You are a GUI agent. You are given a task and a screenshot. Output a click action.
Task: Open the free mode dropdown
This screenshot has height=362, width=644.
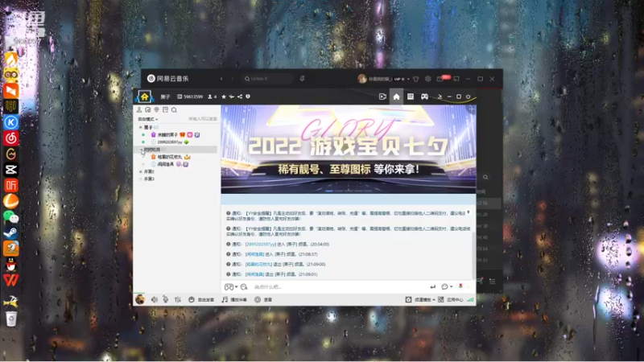pyautogui.click(x=148, y=119)
